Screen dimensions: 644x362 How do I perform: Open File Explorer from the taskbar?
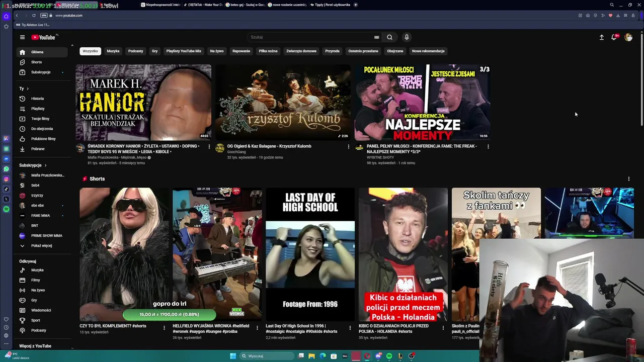click(311, 356)
